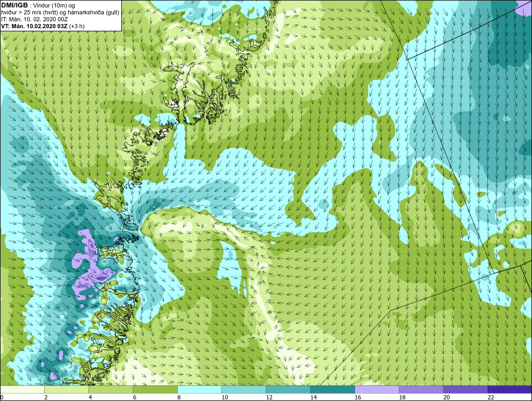Choose the dark indigo swatch above 22 m/s
This screenshot has width=532, height=401.
(x=510, y=389)
